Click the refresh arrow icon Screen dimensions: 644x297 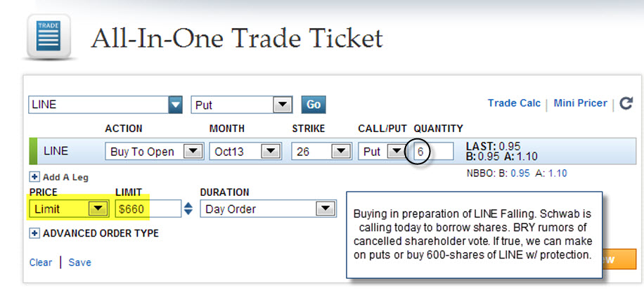pos(626,104)
